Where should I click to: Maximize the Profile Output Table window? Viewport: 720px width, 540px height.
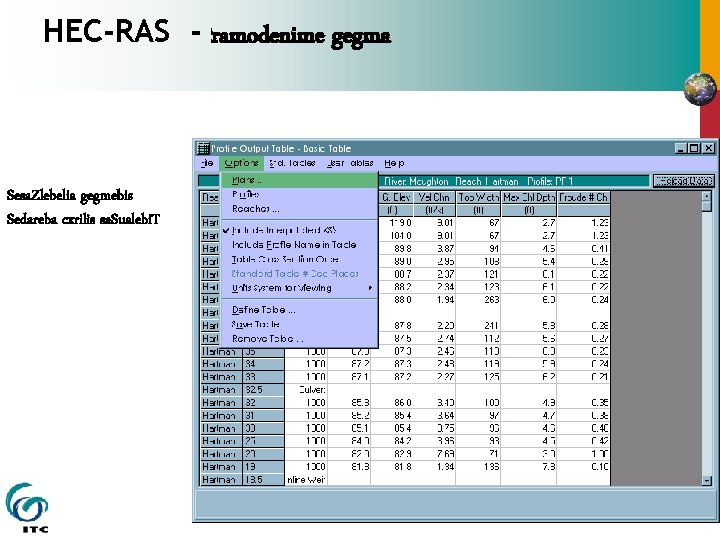click(x=694, y=148)
